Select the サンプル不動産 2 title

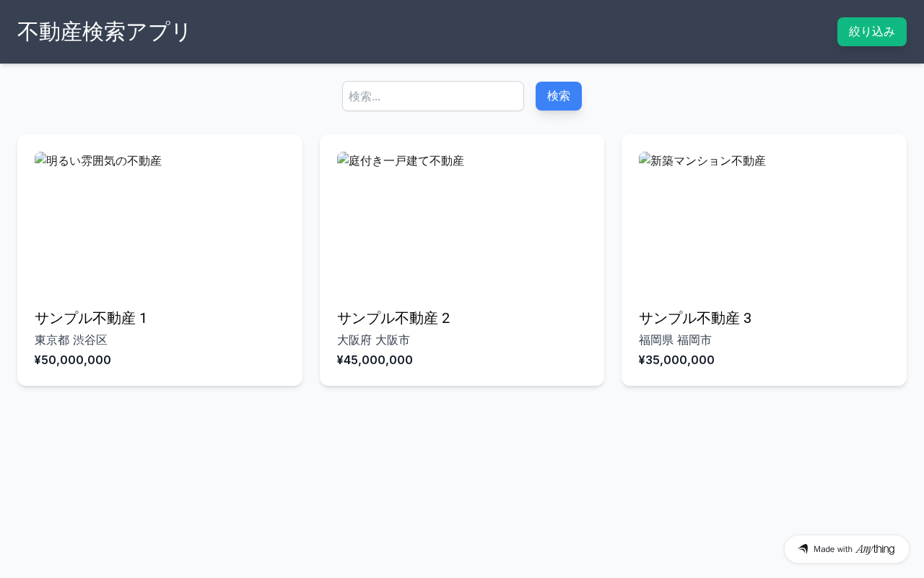pyautogui.click(x=393, y=318)
